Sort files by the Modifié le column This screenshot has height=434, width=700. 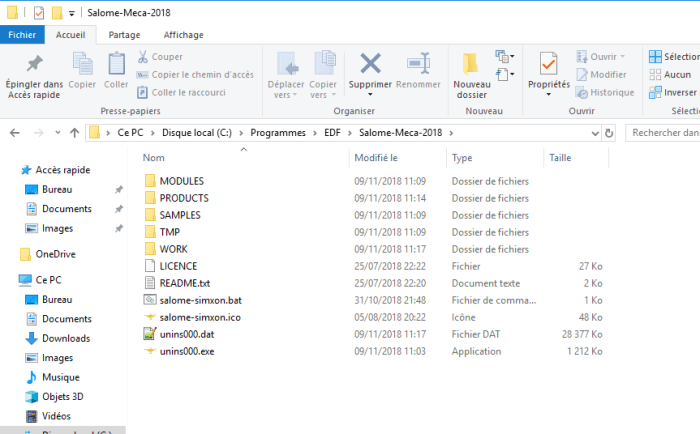pyautogui.click(x=377, y=158)
